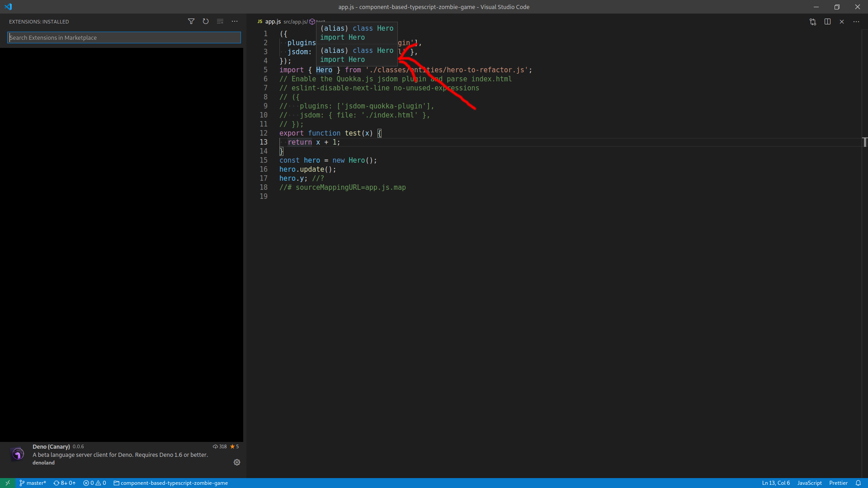868x488 pixels.
Task: Open the denoland publisher link
Action: [43, 462]
